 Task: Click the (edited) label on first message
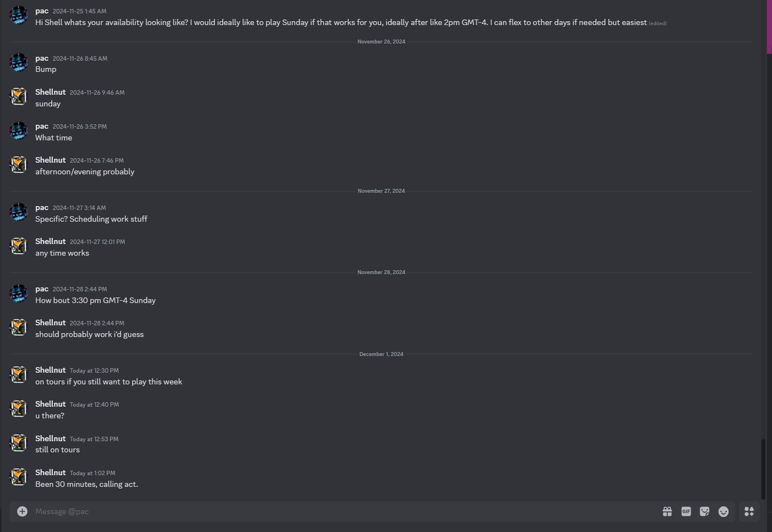pyautogui.click(x=658, y=23)
